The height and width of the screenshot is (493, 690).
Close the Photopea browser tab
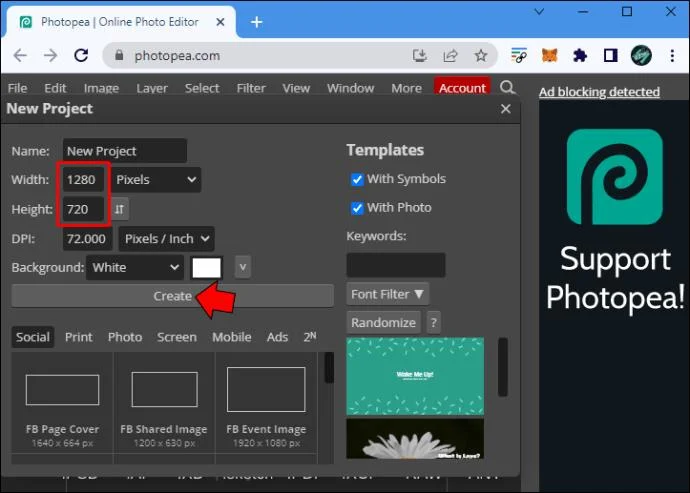[220, 22]
